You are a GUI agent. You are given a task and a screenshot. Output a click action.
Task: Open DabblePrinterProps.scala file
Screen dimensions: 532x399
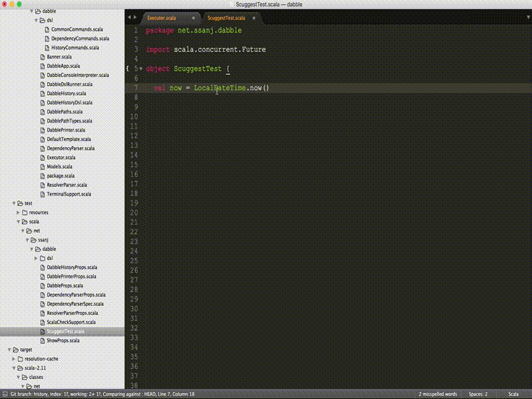71,277
